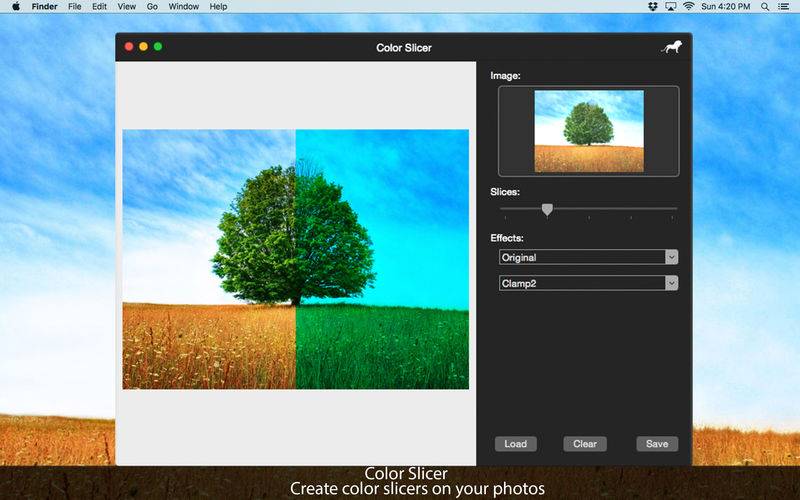Screen dimensions: 800x500
Task: Click the lion logo in title bar
Action: [x=671, y=47]
